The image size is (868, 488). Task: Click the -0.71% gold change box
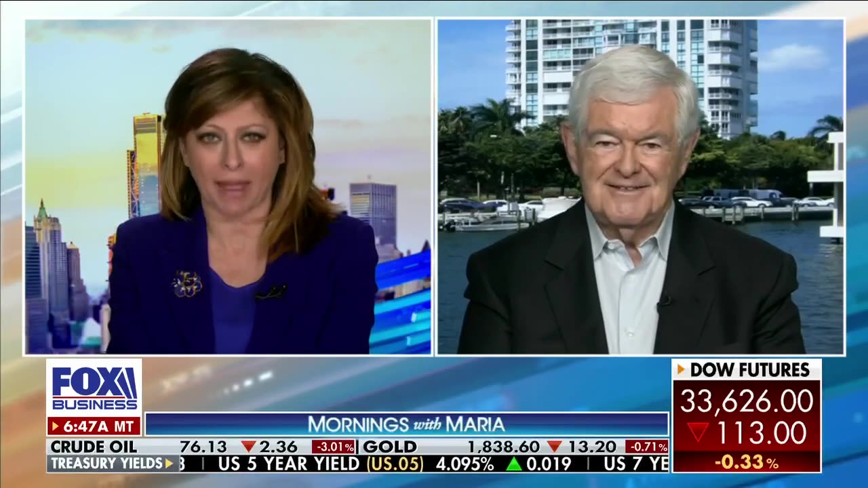point(647,447)
